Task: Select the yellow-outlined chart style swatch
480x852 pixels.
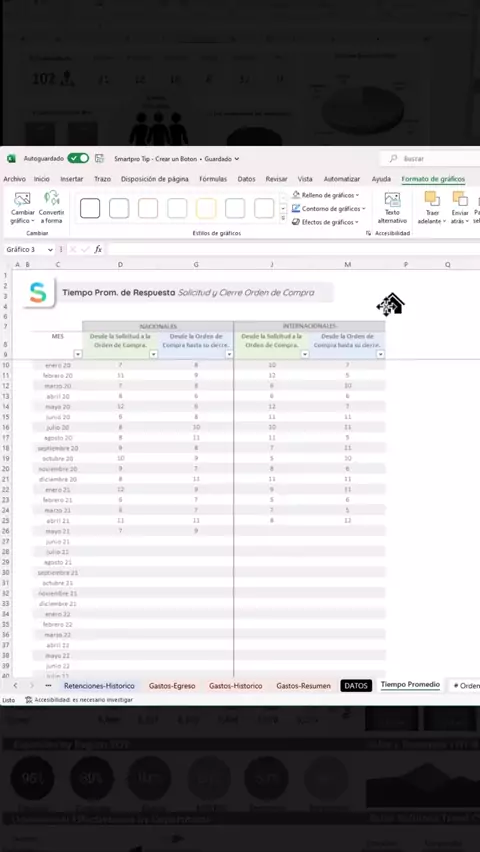Action: point(206,209)
